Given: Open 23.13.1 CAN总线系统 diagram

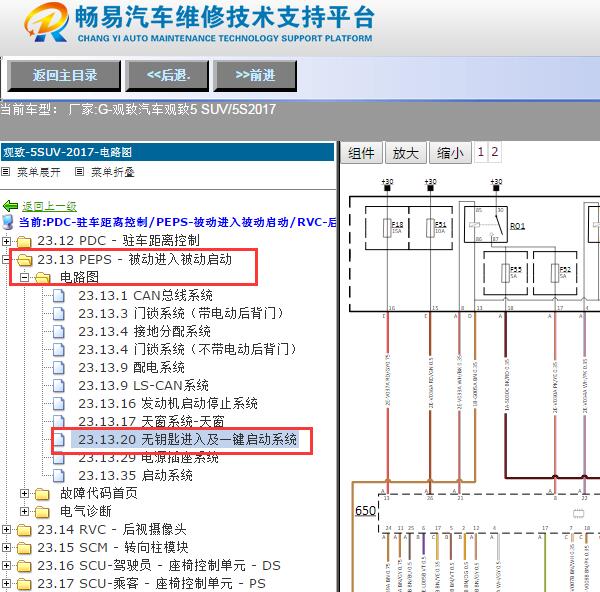Looking at the screenshot, I should coord(145,295).
